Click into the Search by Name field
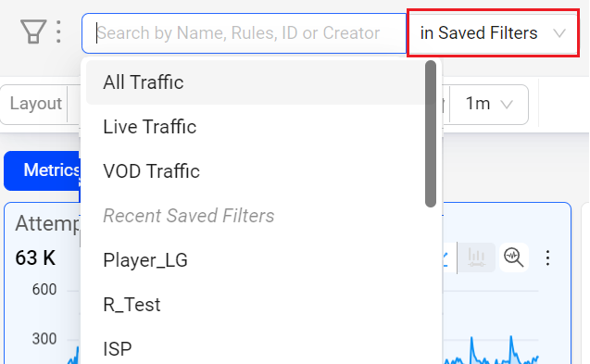The image size is (590, 364). (x=244, y=33)
